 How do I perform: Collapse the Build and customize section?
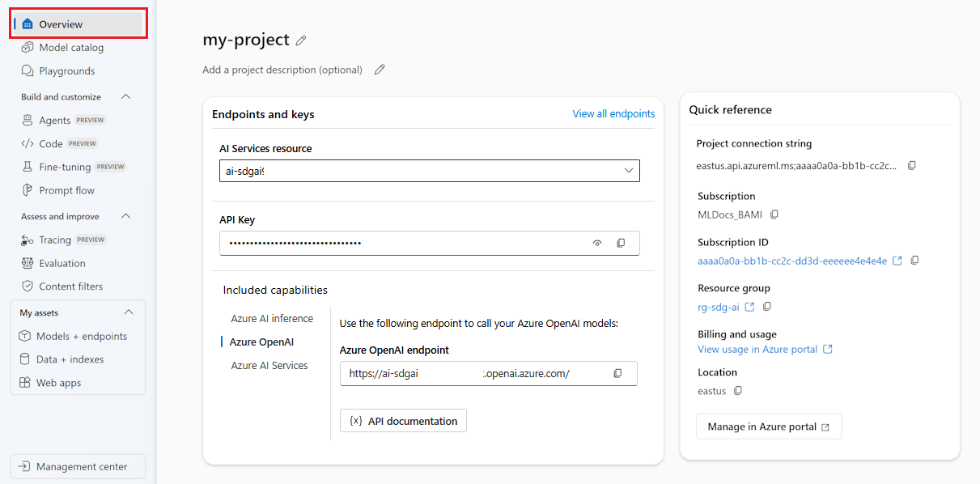[125, 96]
